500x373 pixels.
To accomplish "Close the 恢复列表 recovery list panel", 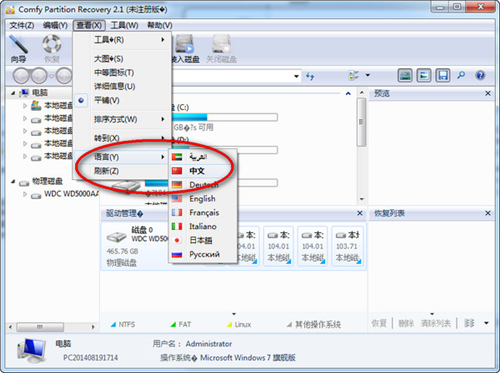I will pos(488,213).
